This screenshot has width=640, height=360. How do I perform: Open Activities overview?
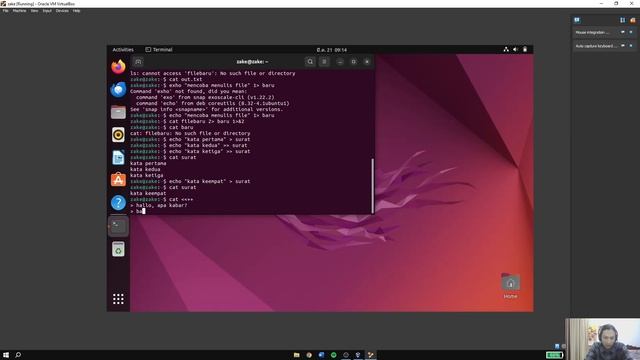click(x=123, y=50)
